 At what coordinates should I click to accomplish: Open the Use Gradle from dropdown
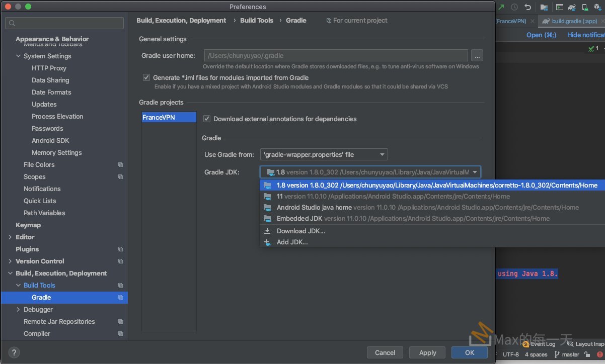pos(324,154)
